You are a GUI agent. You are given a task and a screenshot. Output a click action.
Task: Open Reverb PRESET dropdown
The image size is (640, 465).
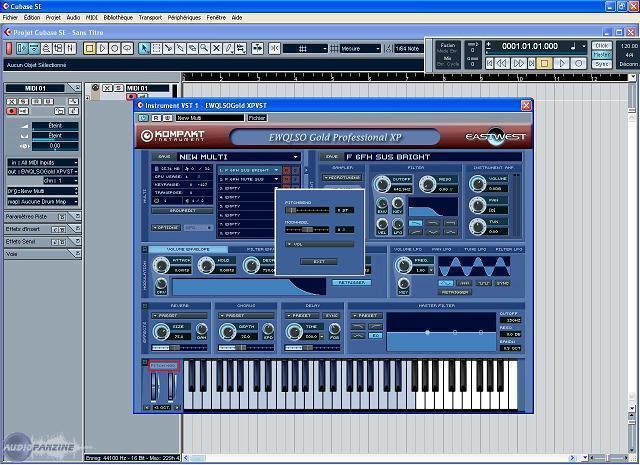tap(179, 316)
